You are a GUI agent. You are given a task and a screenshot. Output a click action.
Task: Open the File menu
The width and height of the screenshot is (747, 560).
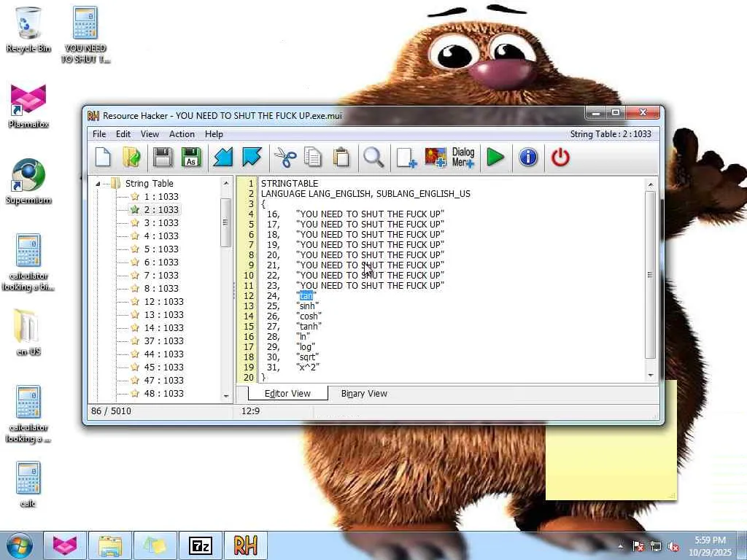tap(99, 134)
